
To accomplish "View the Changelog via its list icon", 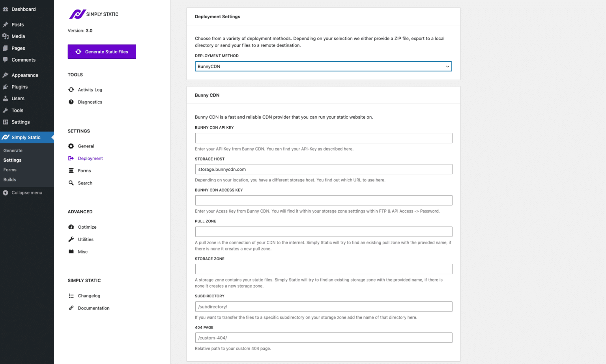I will pos(71,295).
